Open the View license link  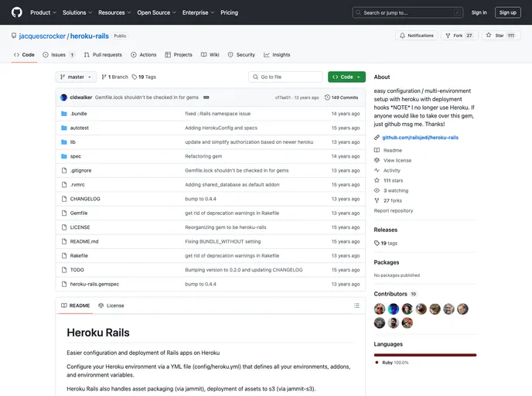393,161
